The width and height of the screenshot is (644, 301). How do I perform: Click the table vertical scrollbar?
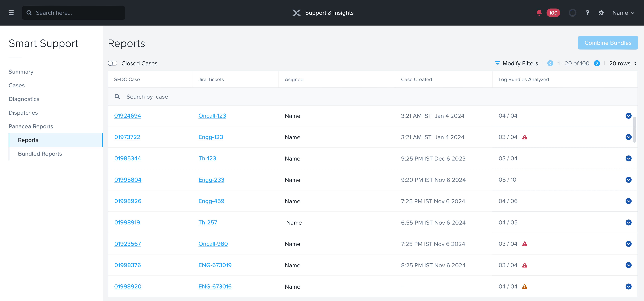point(634,130)
